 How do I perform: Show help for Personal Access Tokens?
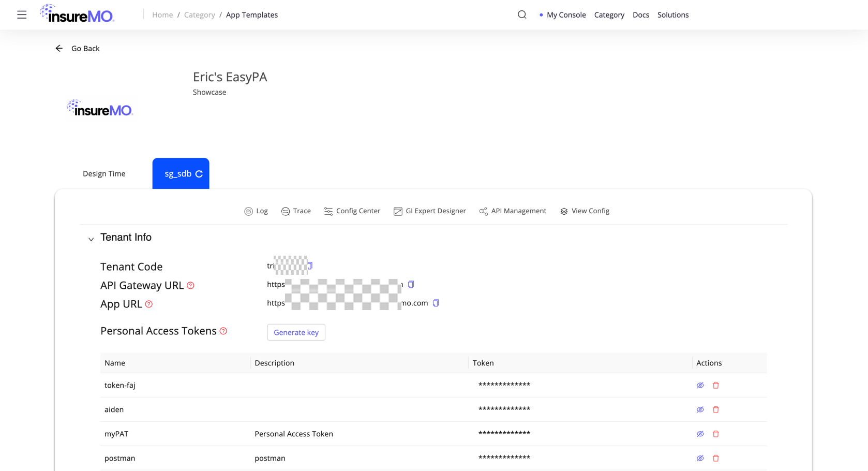(x=223, y=331)
